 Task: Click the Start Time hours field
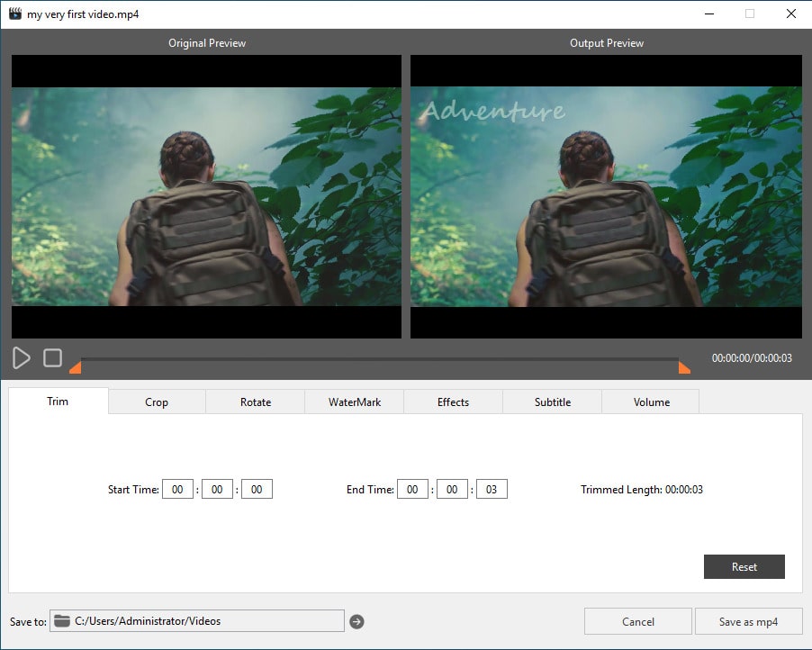click(177, 490)
